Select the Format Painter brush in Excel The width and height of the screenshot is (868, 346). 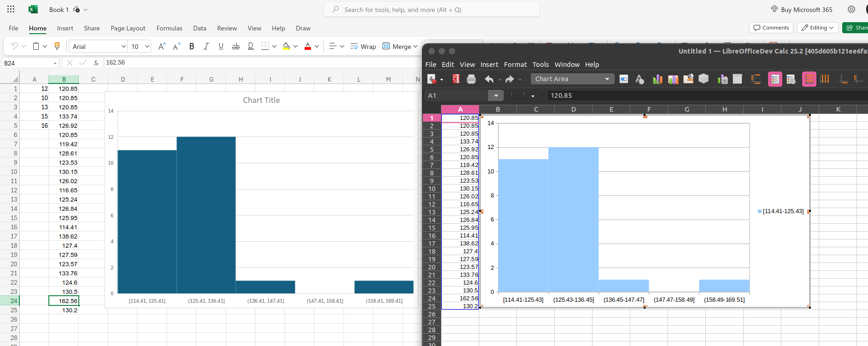click(x=57, y=46)
